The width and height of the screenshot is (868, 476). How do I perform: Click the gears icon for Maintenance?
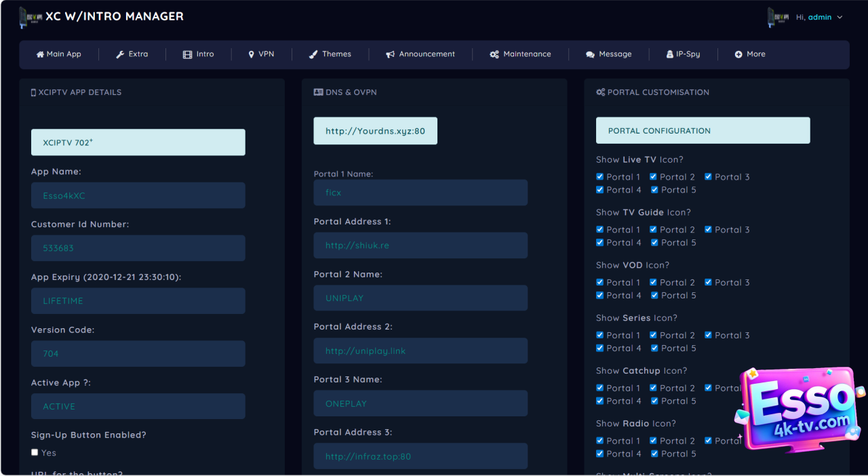[x=494, y=54]
